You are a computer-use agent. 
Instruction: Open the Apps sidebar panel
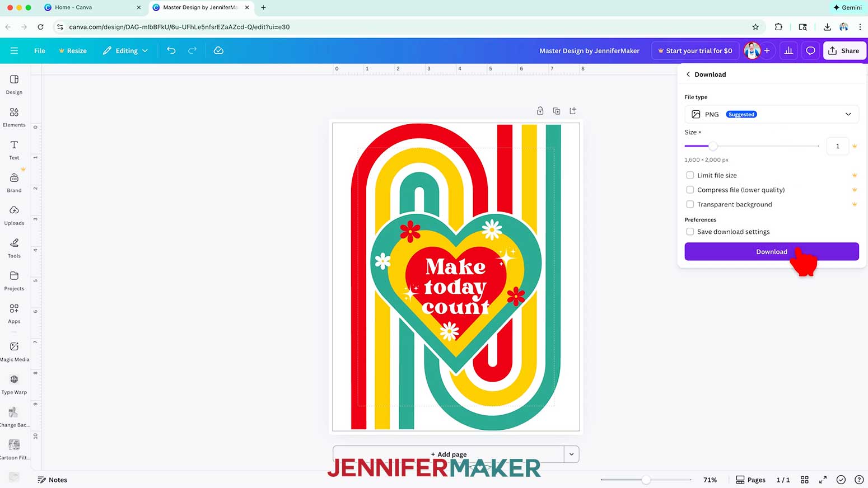coord(14,314)
